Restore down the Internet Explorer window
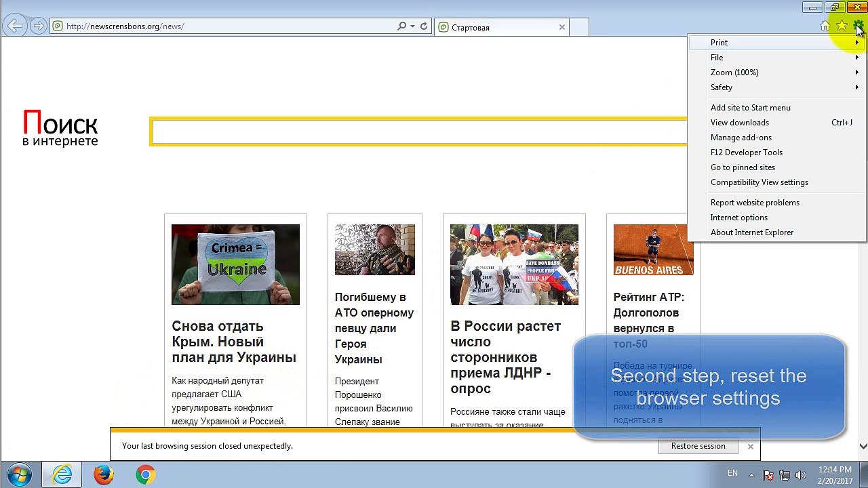The width and height of the screenshot is (868, 488). pos(834,7)
